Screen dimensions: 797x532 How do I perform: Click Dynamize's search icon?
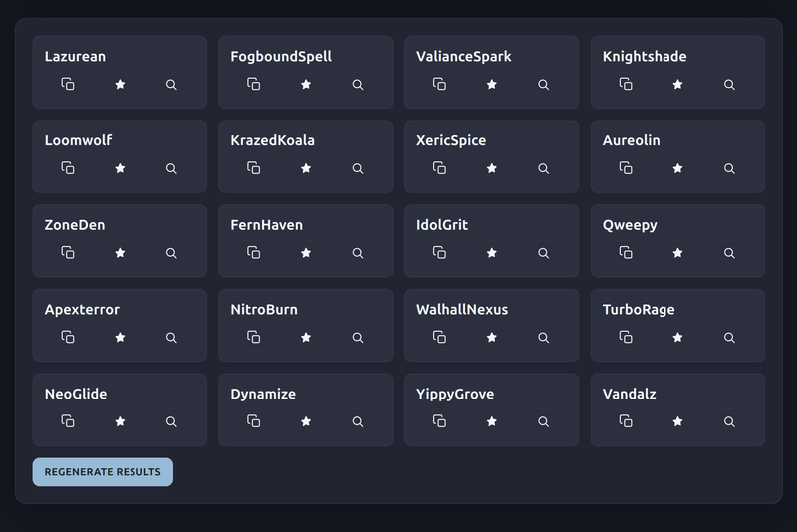(x=358, y=421)
